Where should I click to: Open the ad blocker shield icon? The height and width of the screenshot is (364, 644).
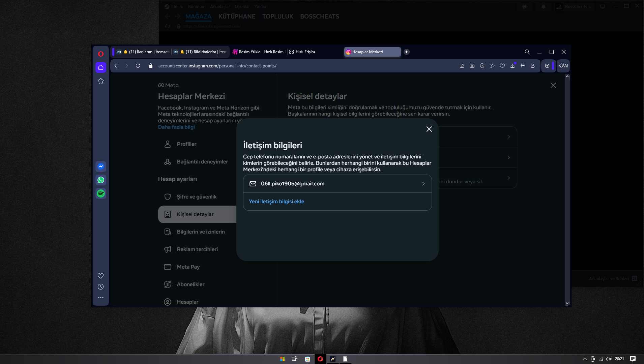click(x=482, y=66)
